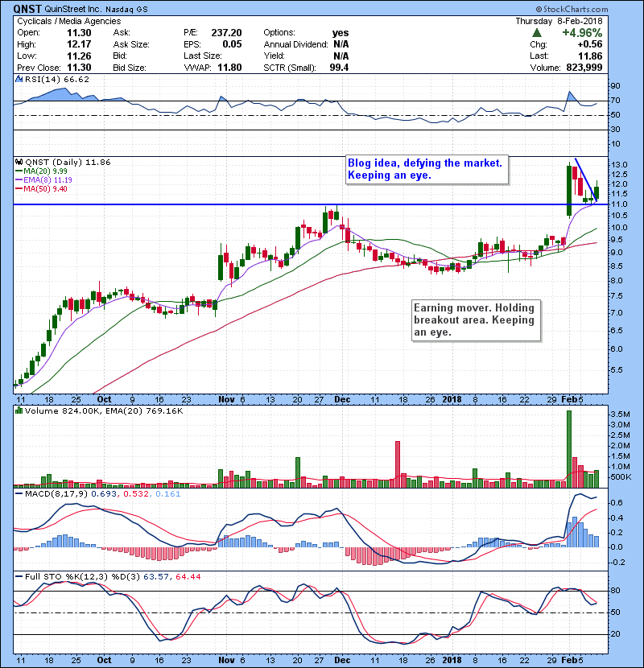Image resolution: width=644 pixels, height=668 pixels.
Task: Select the MA(20) 9.99 legend entry
Action: 41,171
